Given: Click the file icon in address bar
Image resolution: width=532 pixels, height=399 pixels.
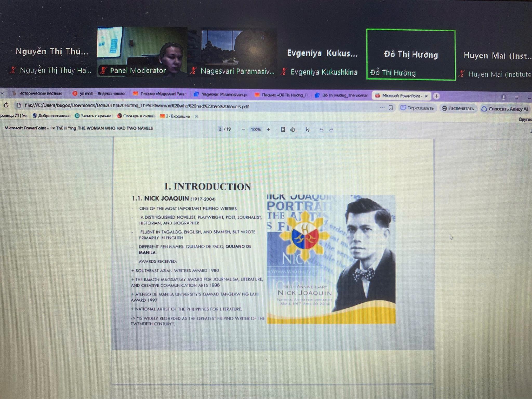Looking at the screenshot, I should coord(19,105).
